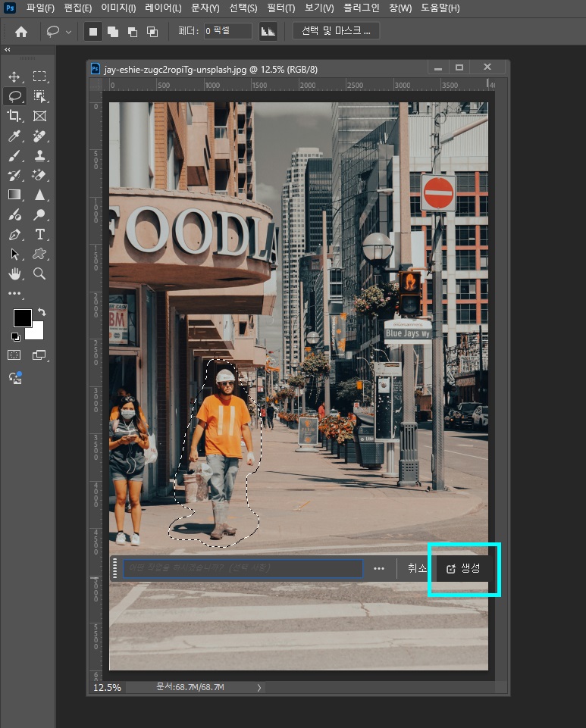The height and width of the screenshot is (728, 586).
Task: Select the Gradient tool
Action: pos(14,195)
